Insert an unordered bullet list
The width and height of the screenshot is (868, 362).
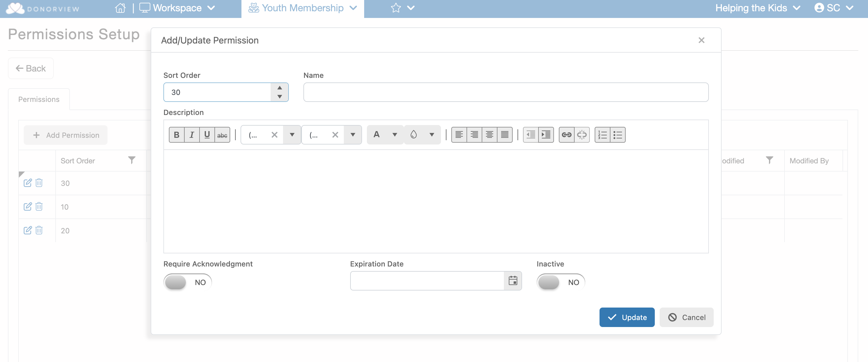pos(618,135)
